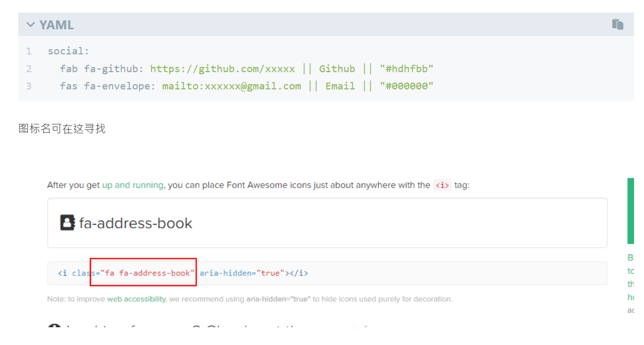Click the green banner at right edge
644x345 pixels.
click(x=630, y=211)
